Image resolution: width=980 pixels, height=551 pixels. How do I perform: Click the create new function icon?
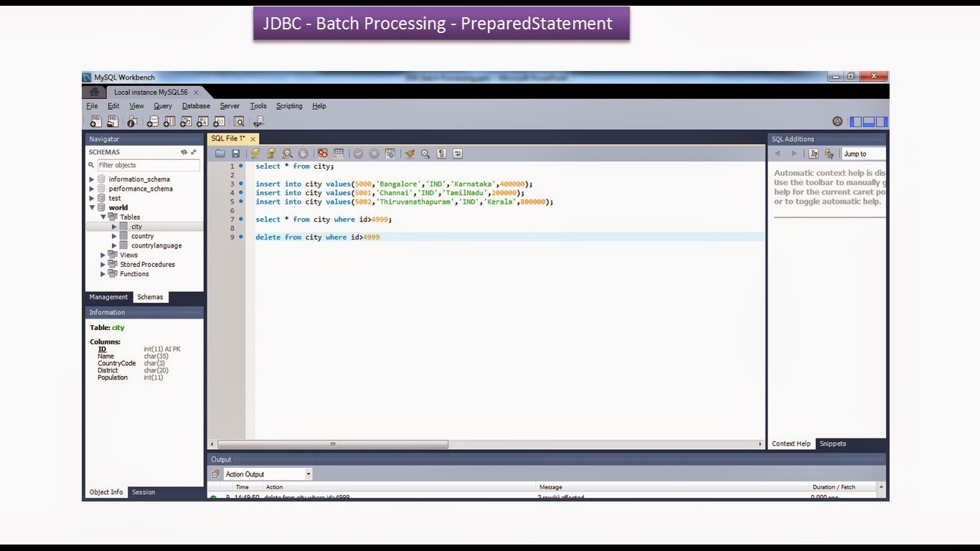pos(220,122)
